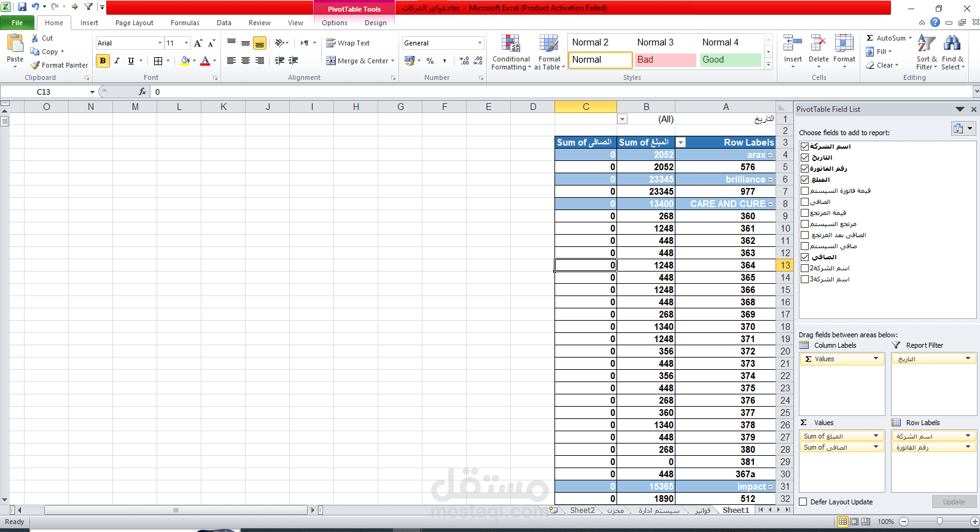980x532 pixels.
Task: Open the File tab
Action: (x=17, y=23)
